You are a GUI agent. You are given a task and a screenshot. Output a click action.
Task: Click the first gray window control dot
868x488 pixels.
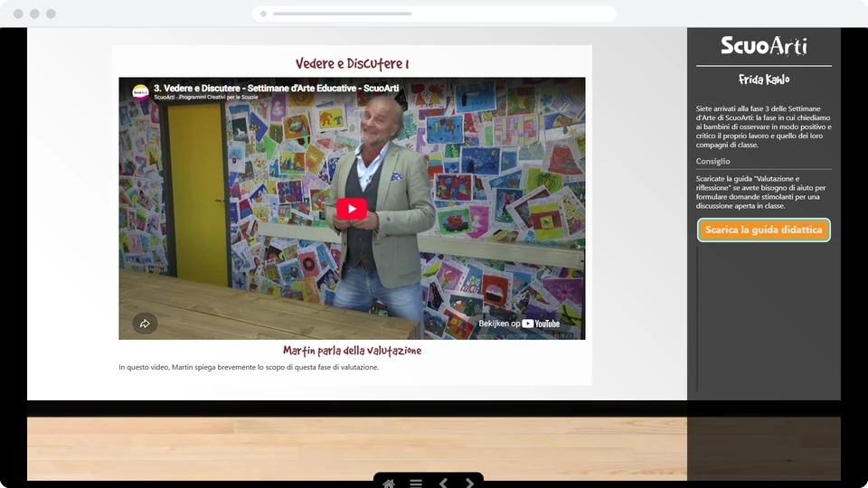pyautogui.click(x=18, y=14)
